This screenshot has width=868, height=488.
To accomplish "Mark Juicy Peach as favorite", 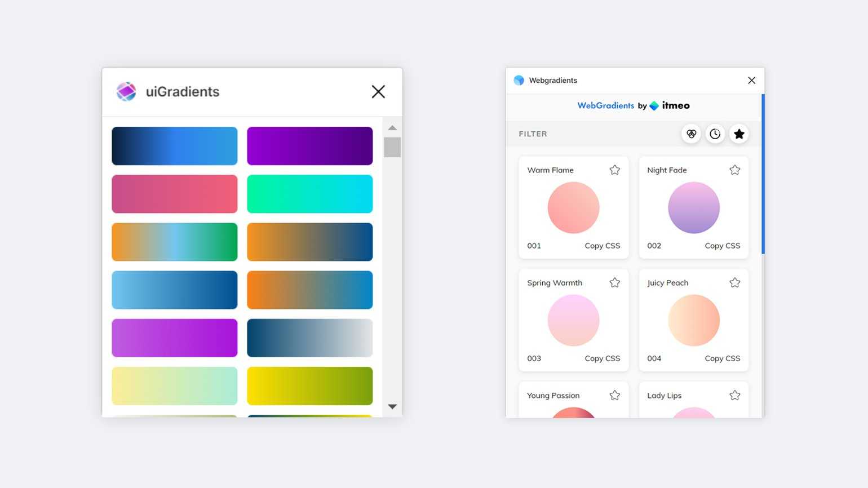I will [x=734, y=283].
